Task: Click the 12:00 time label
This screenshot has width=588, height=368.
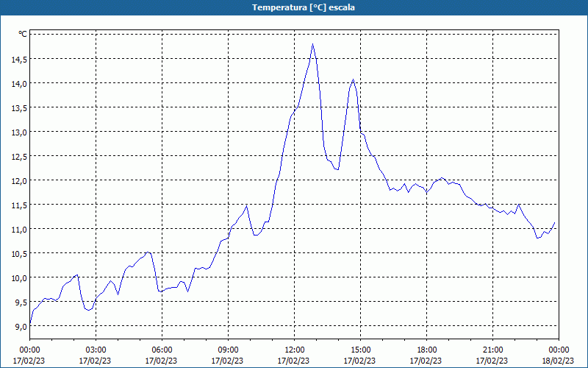Action: tap(295, 350)
